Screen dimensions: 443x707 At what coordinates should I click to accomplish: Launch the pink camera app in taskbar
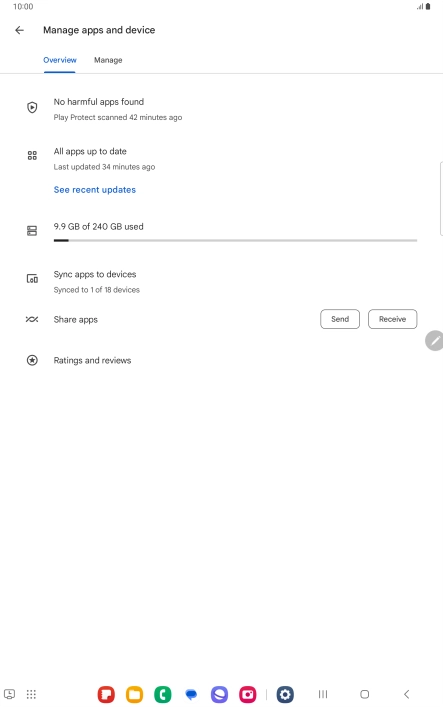(x=248, y=694)
